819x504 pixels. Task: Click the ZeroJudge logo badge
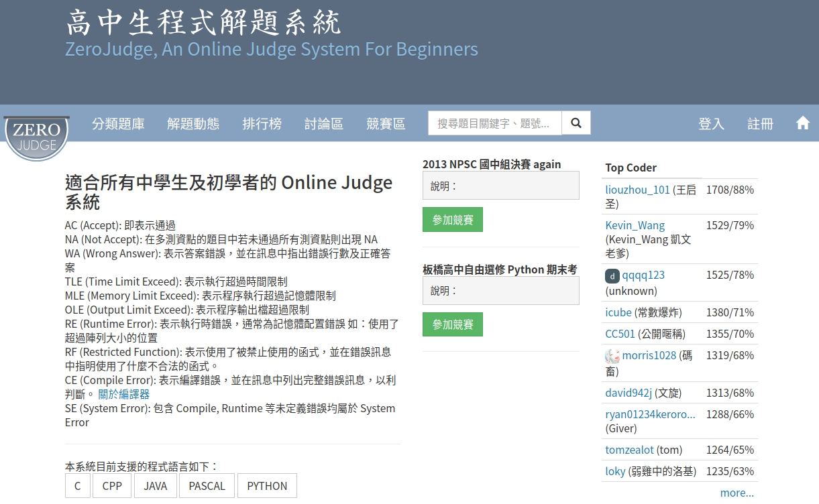point(37,137)
